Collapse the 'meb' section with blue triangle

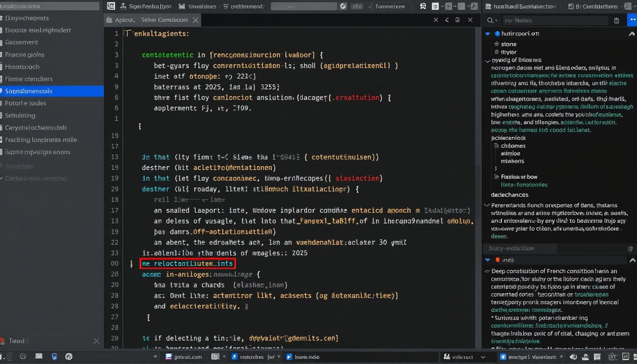pos(487,260)
